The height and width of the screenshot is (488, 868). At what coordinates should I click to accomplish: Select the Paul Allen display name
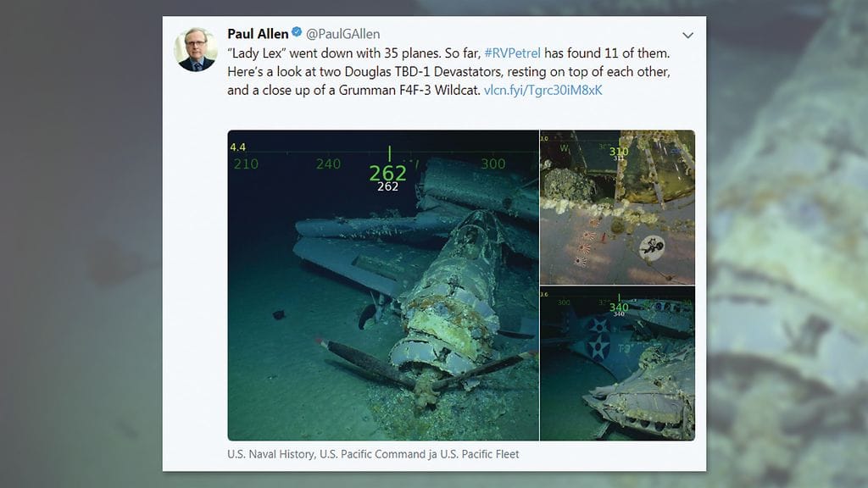[x=257, y=34]
